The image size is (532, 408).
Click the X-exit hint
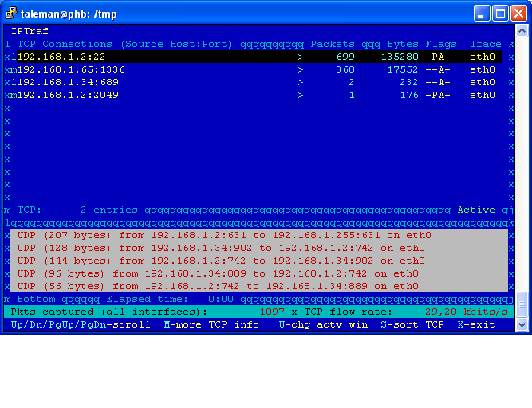coord(476,325)
